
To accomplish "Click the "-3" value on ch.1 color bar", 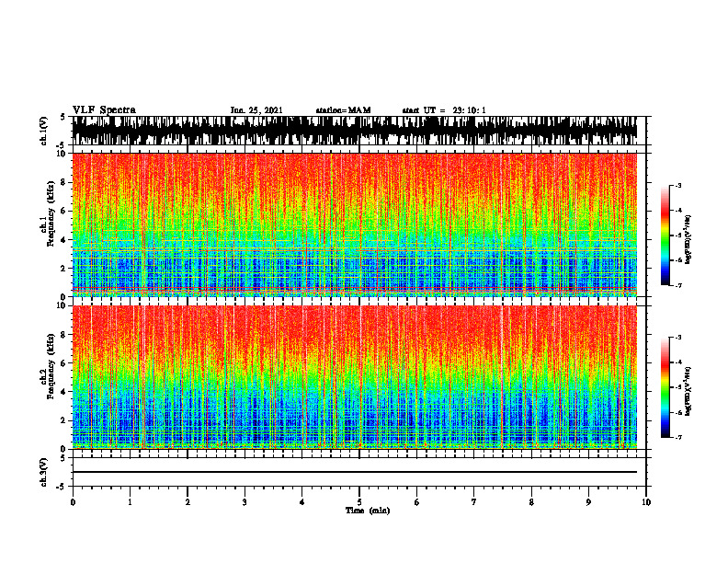I will coord(678,185).
